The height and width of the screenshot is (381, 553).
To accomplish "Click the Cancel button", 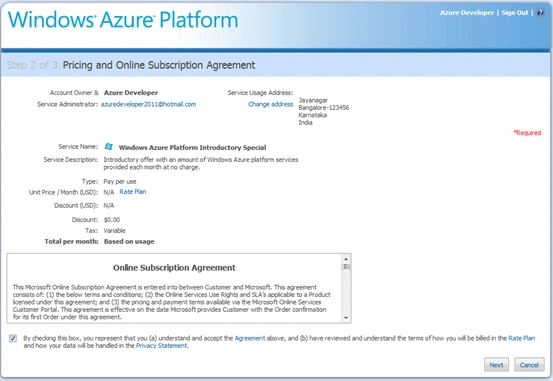I will 529,365.
